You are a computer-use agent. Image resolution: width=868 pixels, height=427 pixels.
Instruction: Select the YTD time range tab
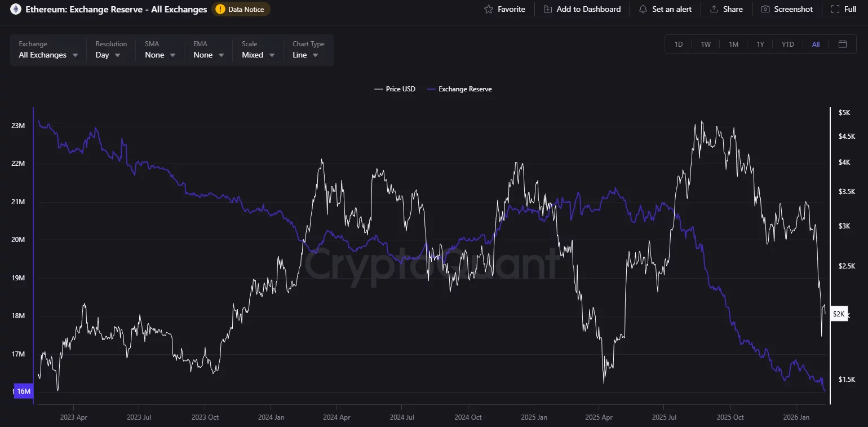tap(787, 43)
